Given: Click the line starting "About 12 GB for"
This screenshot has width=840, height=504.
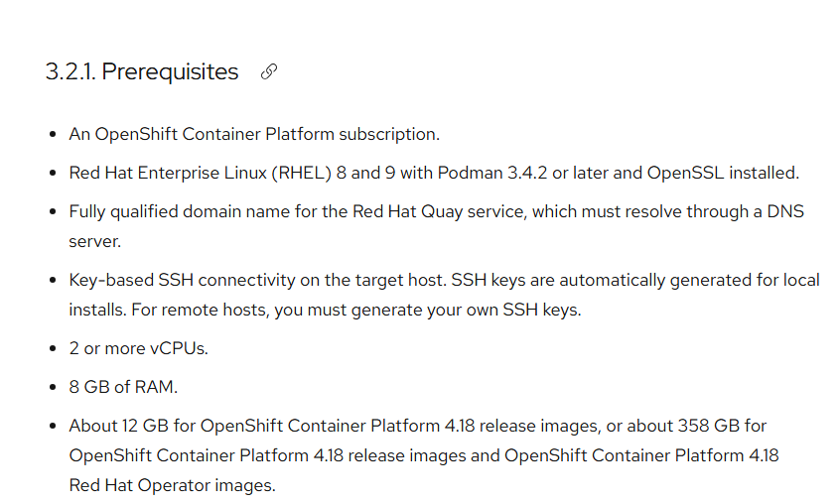Looking at the screenshot, I should 418,426.
